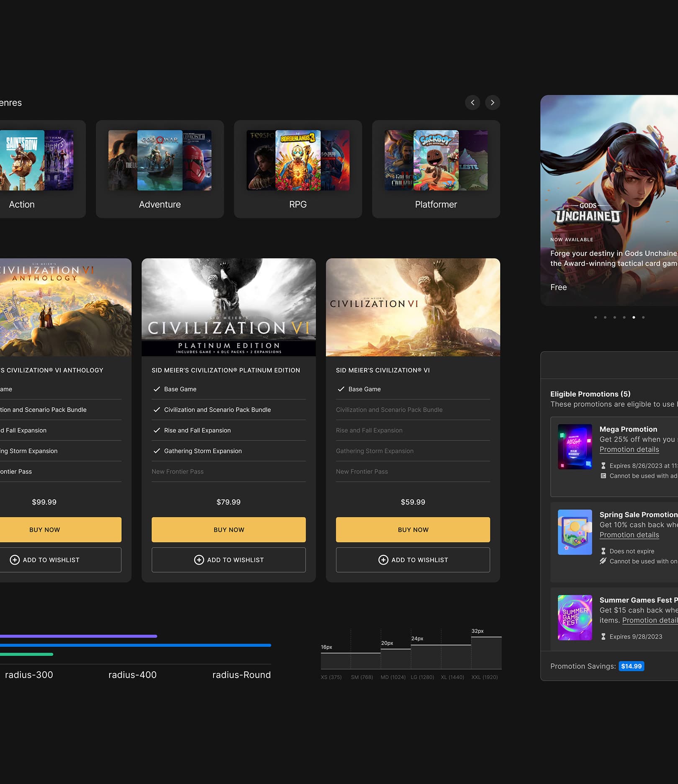
Task: Buy Civilization VI Platinum Edition for $79.99
Action: tap(229, 530)
